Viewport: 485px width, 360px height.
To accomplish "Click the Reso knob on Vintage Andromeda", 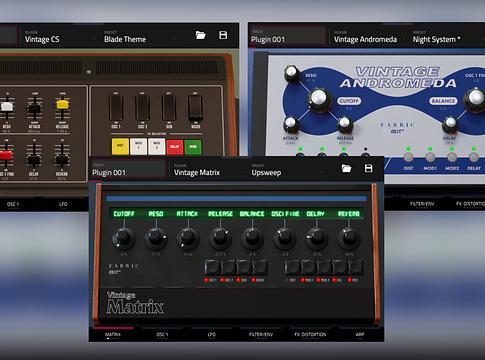I will coord(292,73).
